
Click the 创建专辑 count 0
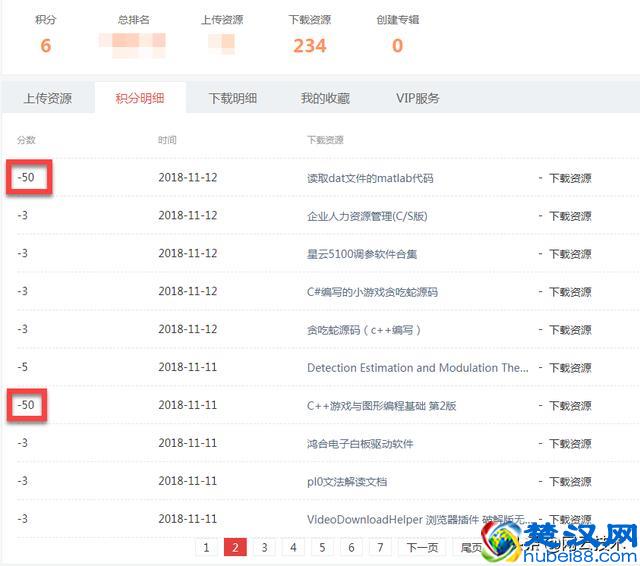point(397,46)
